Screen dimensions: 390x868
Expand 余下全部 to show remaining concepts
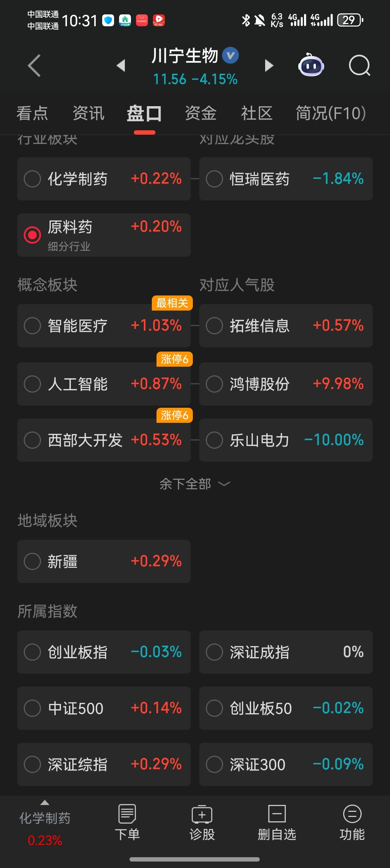click(195, 484)
